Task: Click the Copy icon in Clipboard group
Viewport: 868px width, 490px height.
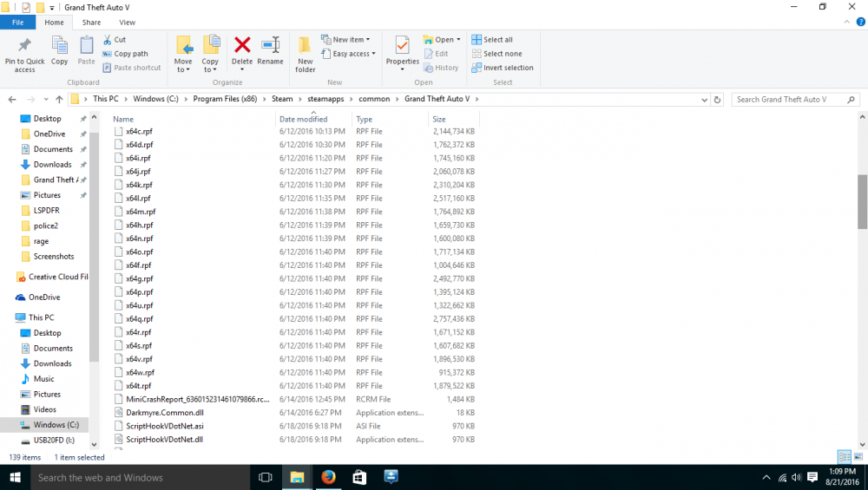Action: (x=59, y=45)
